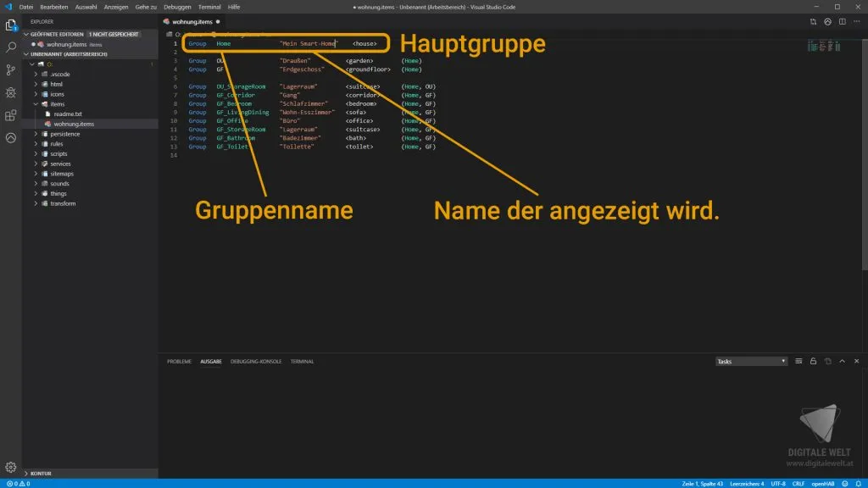Screen dimensions: 868x488
Task: Expand the things folder
Action: pyautogui.click(x=58, y=194)
